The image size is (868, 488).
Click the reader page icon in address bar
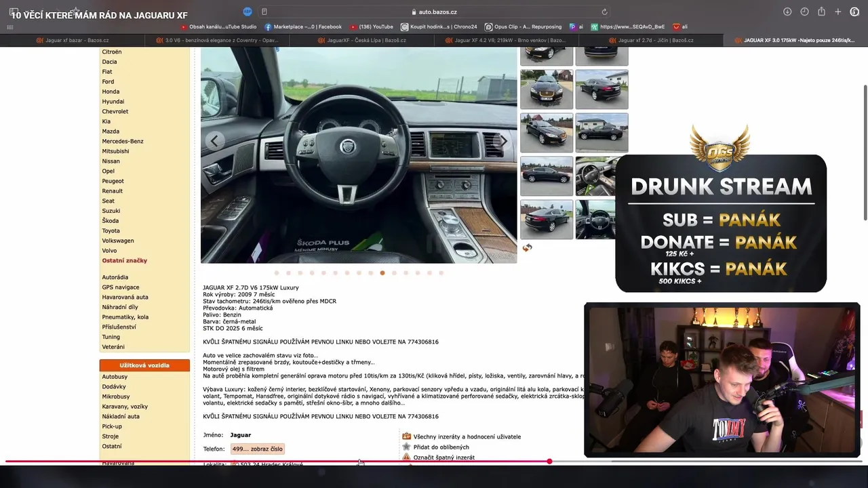click(264, 12)
